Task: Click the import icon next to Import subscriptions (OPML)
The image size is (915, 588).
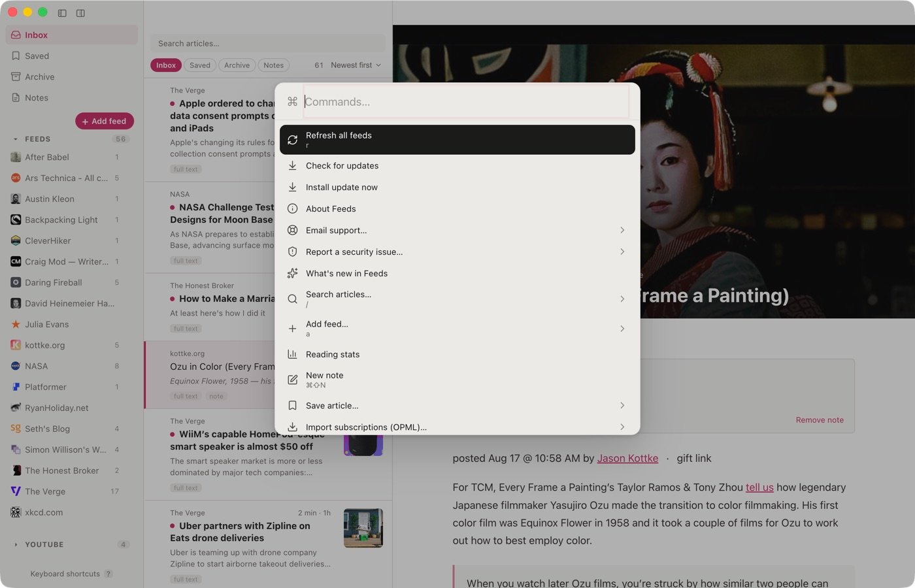Action: pyautogui.click(x=293, y=427)
